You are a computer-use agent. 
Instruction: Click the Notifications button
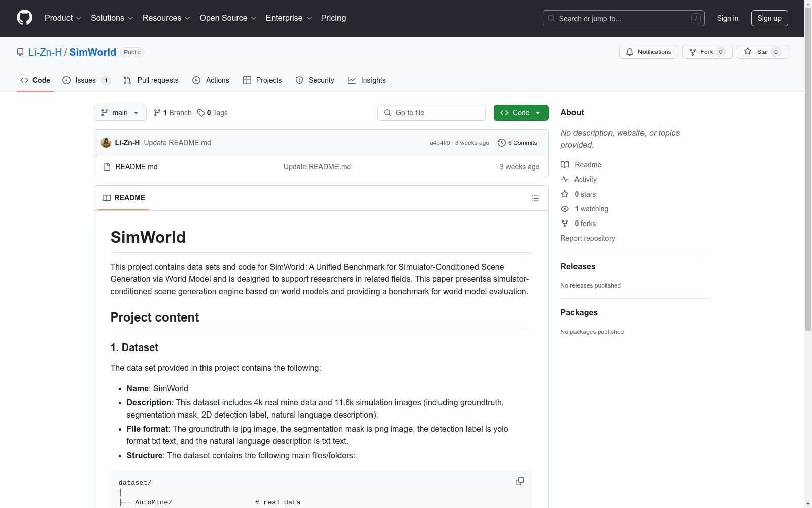649,52
